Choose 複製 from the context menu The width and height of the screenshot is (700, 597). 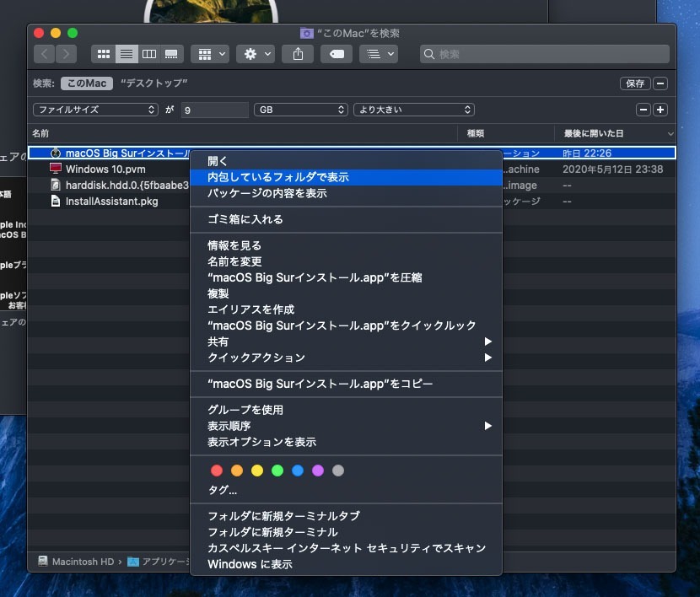(x=346, y=293)
